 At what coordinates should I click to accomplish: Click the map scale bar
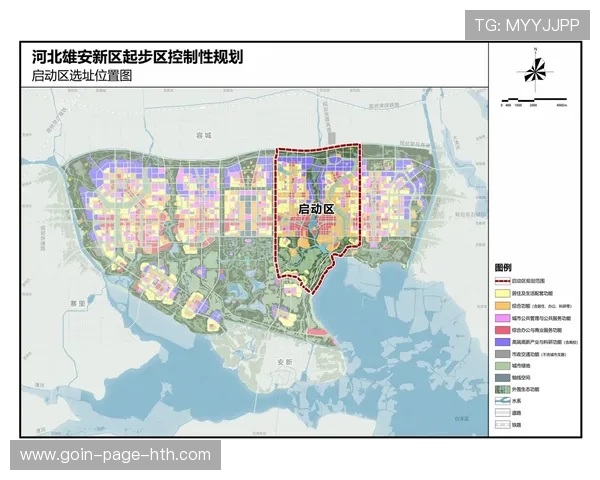(x=533, y=101)
